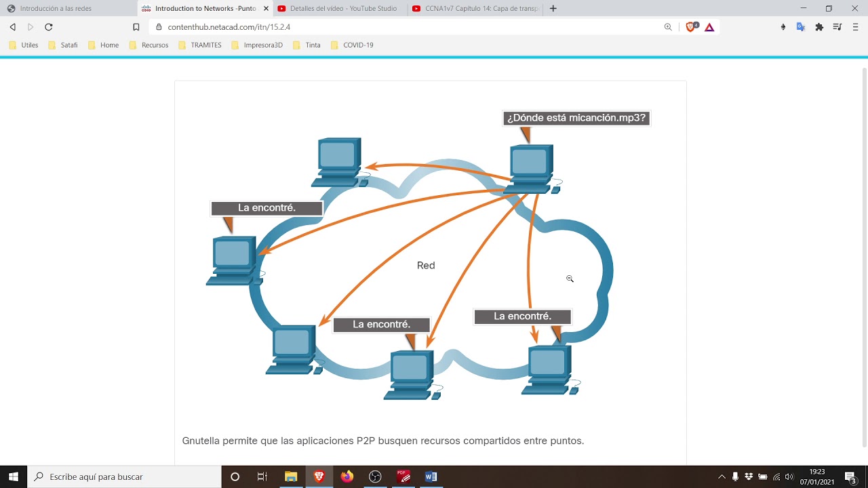Open the 'Tinta' bookmarks folder
The height and width of the screenshot is (488, 868).
tap(307, 45)
